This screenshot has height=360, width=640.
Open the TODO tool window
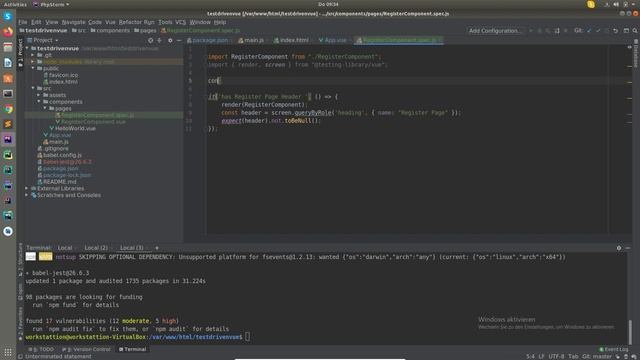pos(41,349)
